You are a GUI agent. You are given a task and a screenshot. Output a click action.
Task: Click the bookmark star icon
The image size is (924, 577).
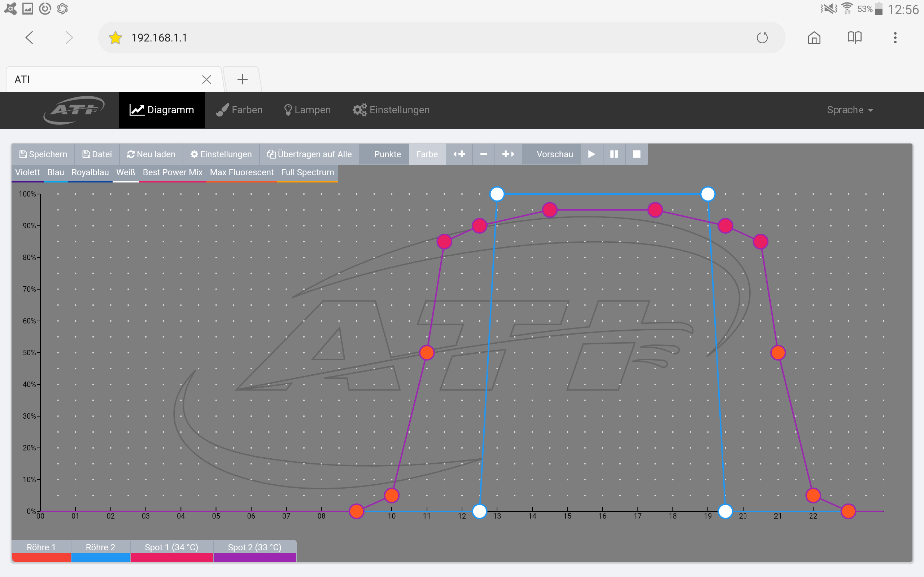point(115,38)
